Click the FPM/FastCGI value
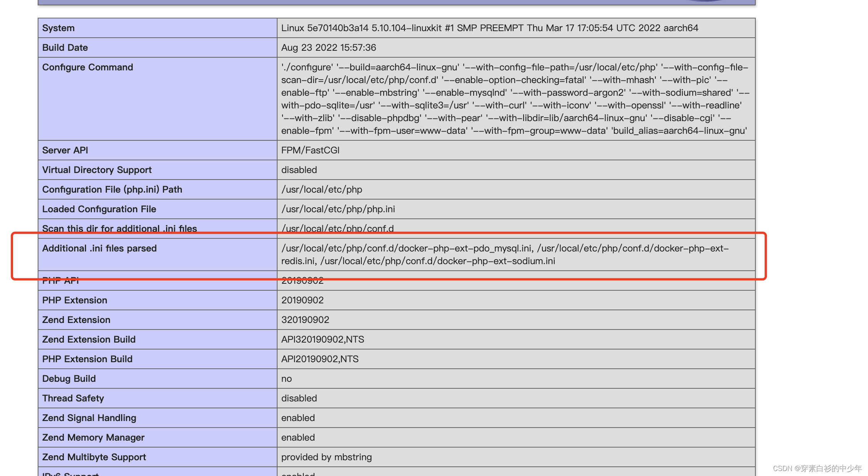This screenshot has width=868, height=476. 310,150
